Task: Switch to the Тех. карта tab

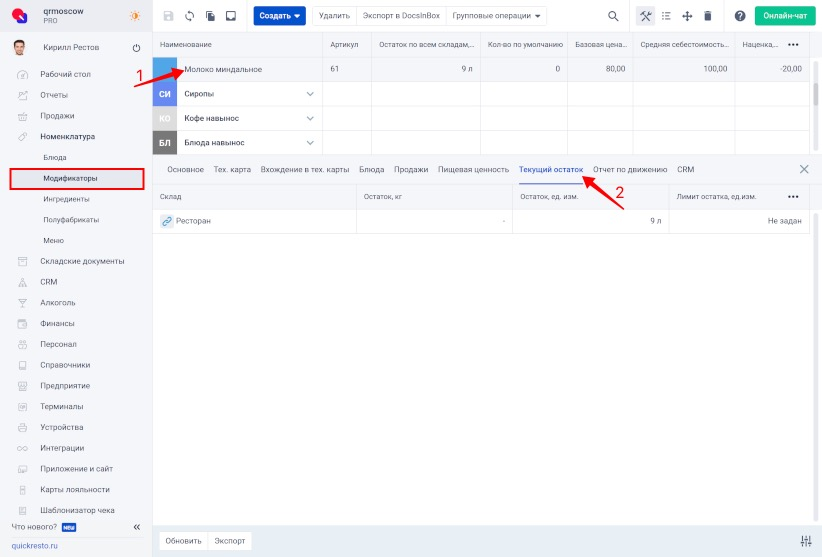Action: click(x=232, y=170)
